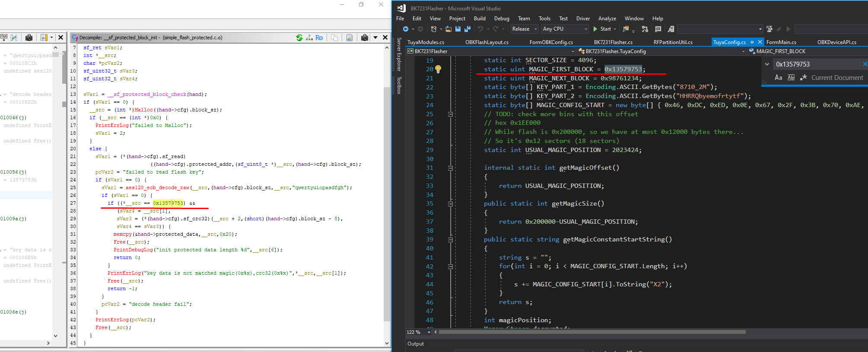Pin the TuyaConfig.cs tab
The width and height of the screenshot is (868, 352).
coord(752,42)
